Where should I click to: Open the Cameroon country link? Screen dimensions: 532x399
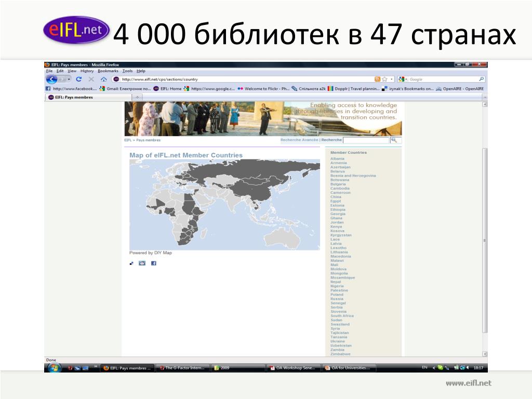coord(340,193)
